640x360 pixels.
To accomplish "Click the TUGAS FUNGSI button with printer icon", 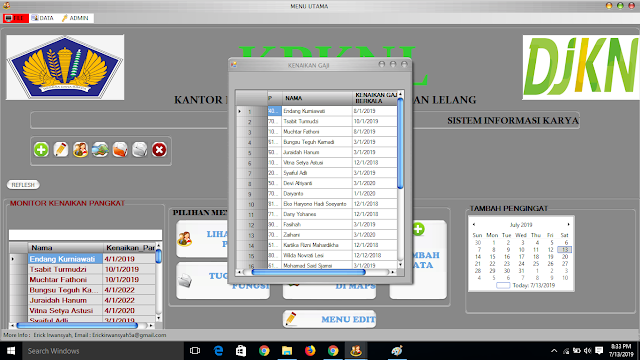I will click(x=222, y=281).
